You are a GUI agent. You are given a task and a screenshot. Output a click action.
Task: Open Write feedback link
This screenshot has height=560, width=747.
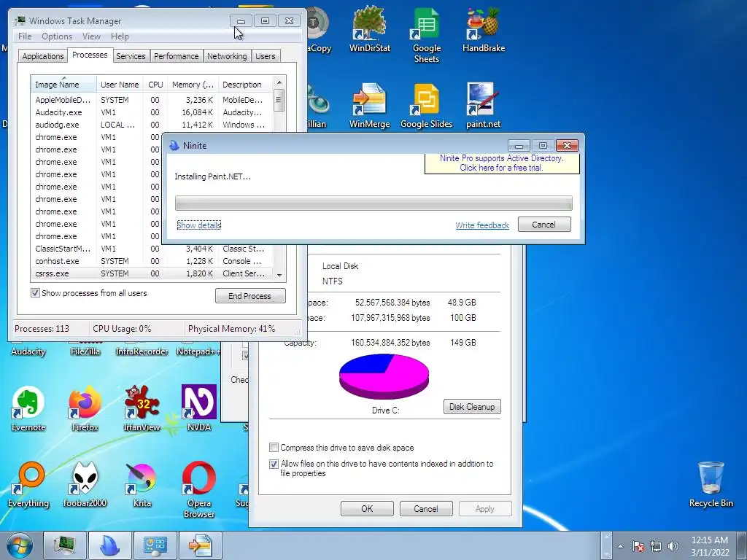pos(482,225)
